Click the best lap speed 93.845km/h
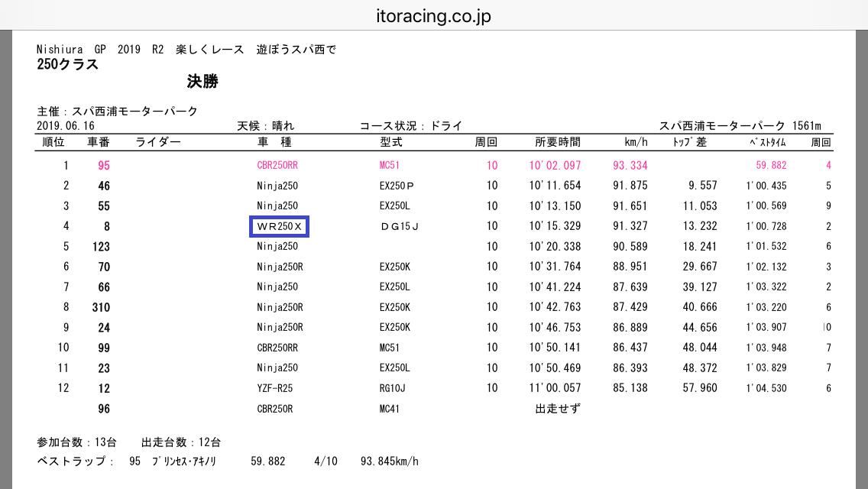The width and height of the screenshot is (868, 489). tap(389, 461)
